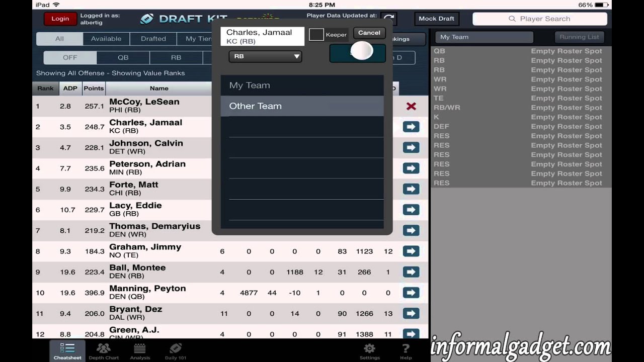644x362 pixels.
Task: Tap player name Ball, Montee
Action: pos(137,267)
